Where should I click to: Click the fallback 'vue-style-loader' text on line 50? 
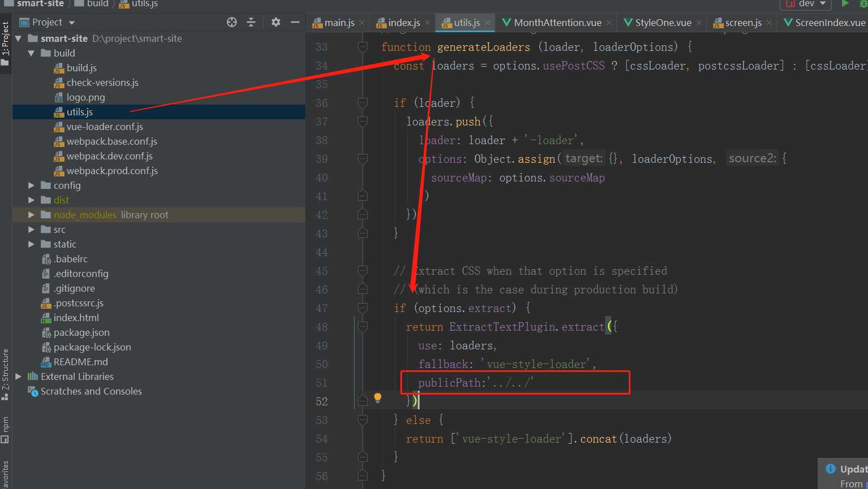507,364
